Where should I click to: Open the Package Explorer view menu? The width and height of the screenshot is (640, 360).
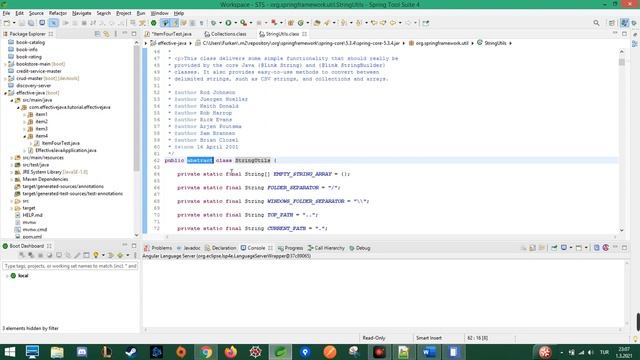pyautogui.click(x=116, y=34)
